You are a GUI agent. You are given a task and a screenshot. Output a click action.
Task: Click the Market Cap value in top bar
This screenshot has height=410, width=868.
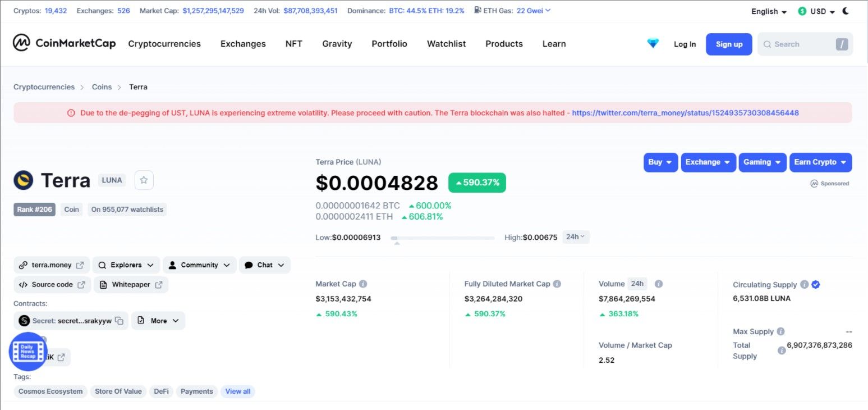point(213,11)
